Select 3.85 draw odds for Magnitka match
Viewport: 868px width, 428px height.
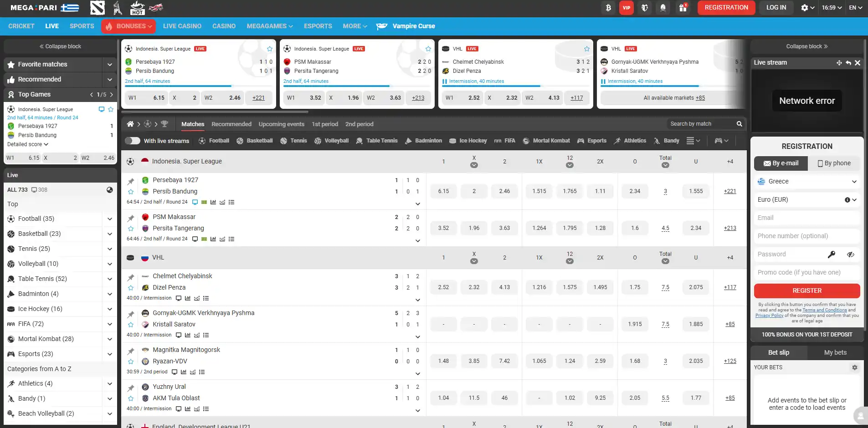click(x=474, y=362)
